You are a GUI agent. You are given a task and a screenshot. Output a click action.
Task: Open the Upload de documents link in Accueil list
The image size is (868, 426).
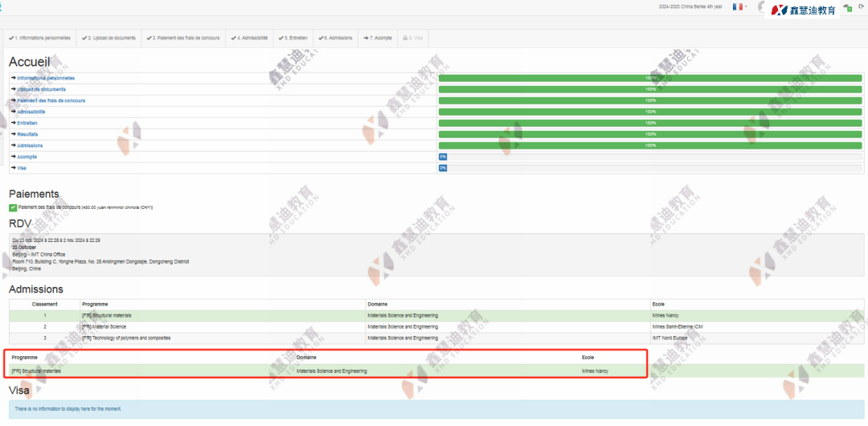tap(41, 89)
